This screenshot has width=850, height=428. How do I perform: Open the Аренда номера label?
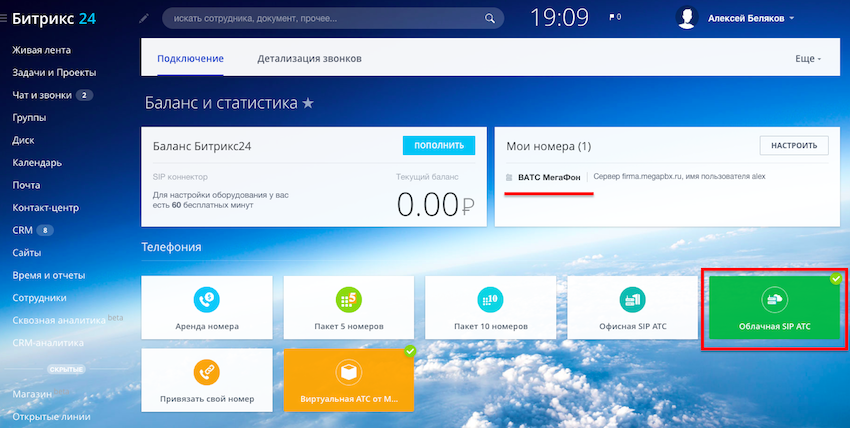(207, 327)
